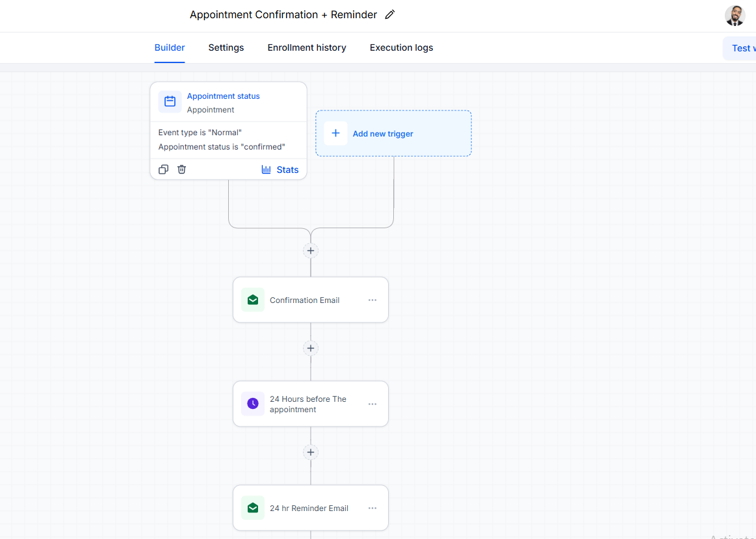Click the 'Event type is "Normal"' filter text
Image resolution: width=756 pixels, height=539 pixels.
tap(200, 133)
